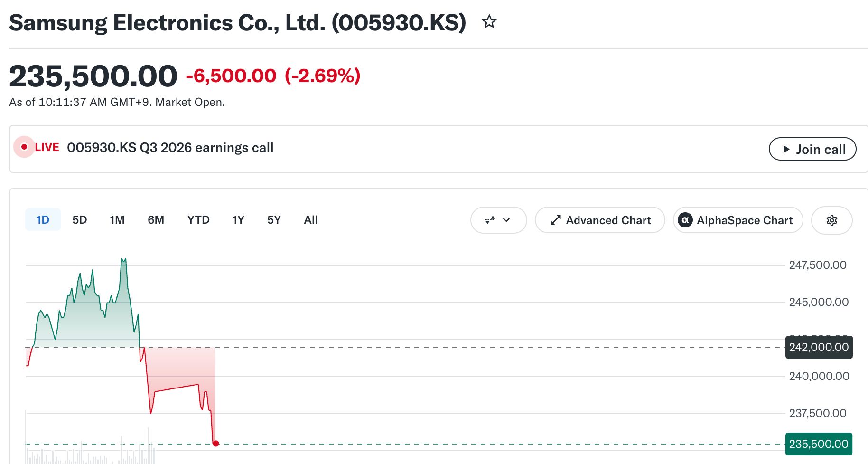Image resolution: width=868 pixels, height=464 pixels.
Task: Switch chart to 1M range
Action: (x=117, y=220)
